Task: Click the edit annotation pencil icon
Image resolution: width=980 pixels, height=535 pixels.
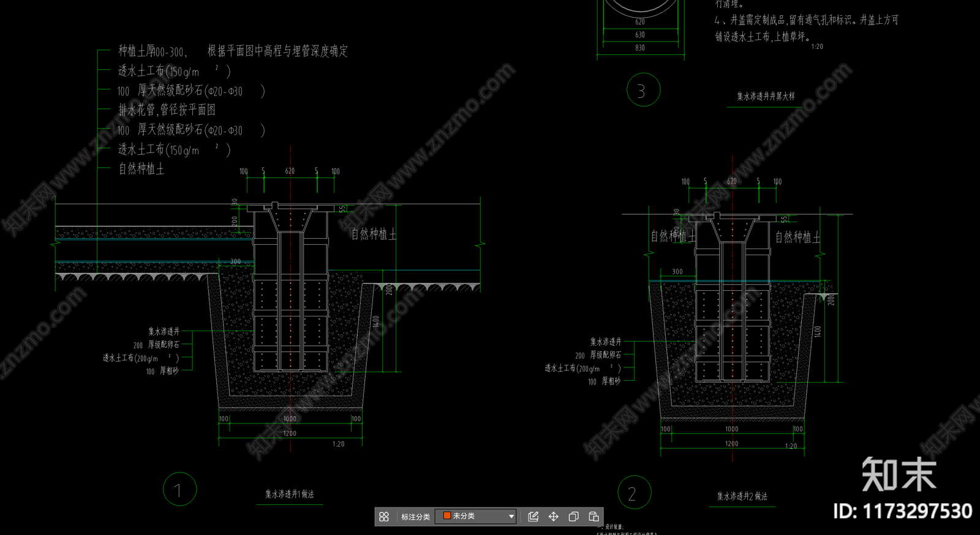Action: [x=533, y=517]
